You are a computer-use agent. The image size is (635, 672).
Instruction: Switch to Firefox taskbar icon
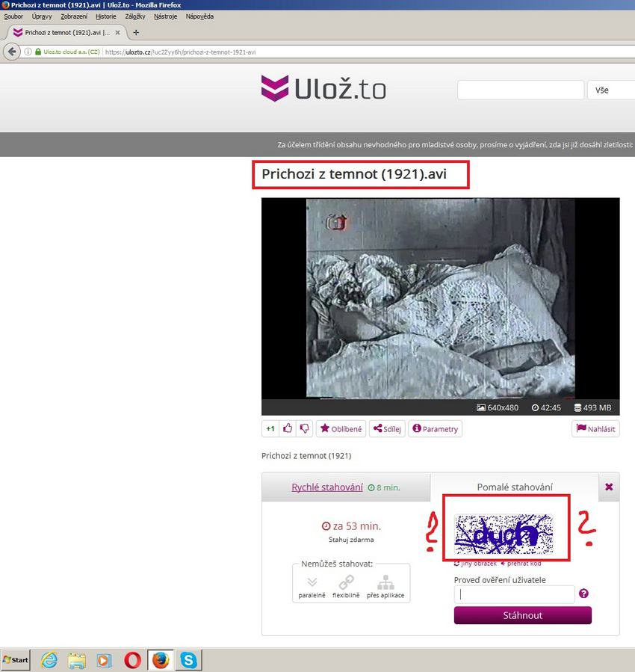(161, 660)
